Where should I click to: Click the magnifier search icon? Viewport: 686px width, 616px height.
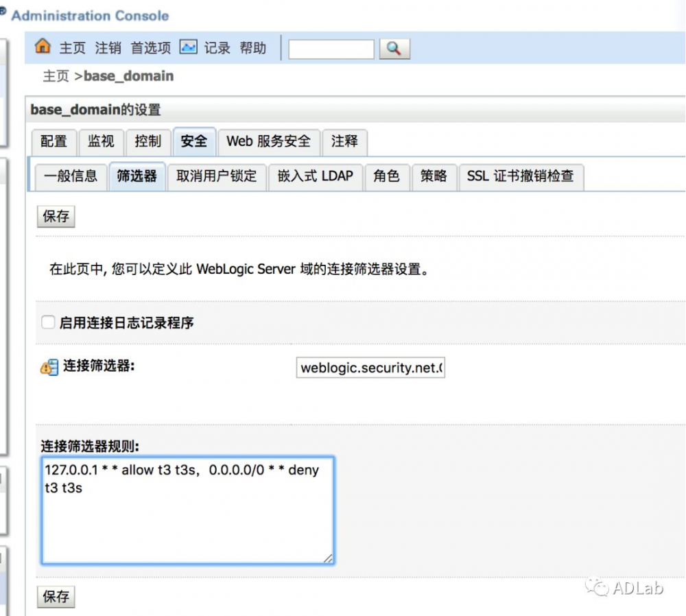(394, 49)
